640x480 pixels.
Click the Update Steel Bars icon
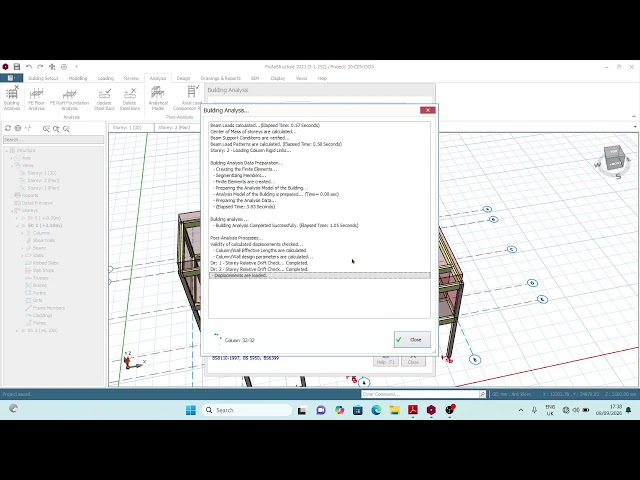(104, 98)
